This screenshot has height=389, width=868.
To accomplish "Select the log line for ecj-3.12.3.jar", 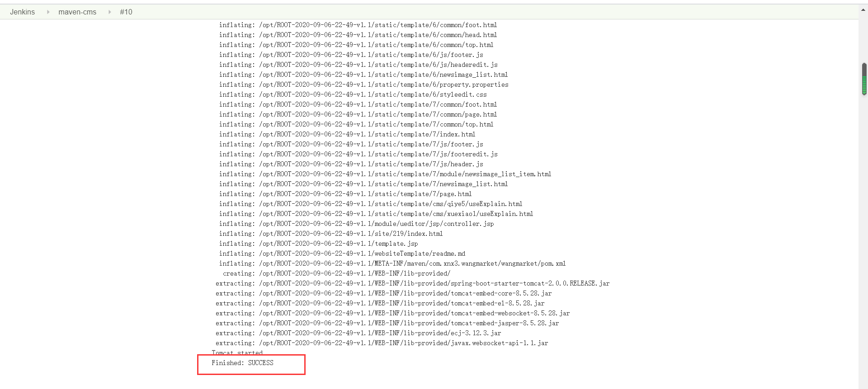I will pos(358,333).
